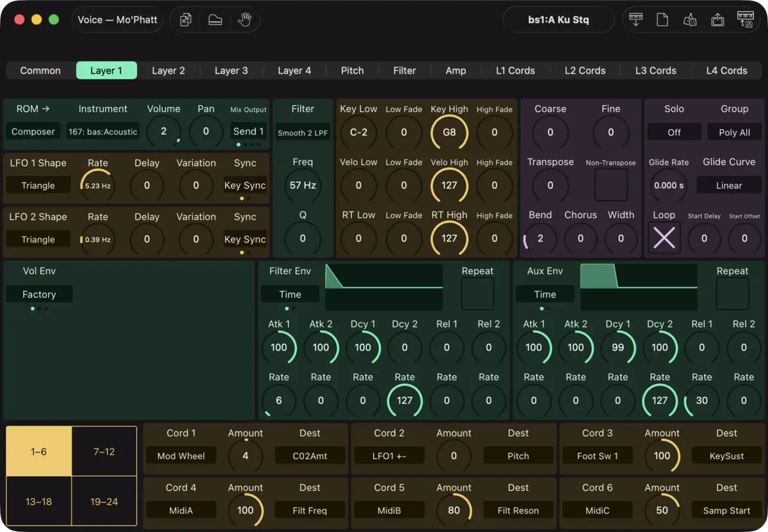This screenshot has height=532, width=768.
Task: Click the Glide Rate knob at 0.000 s
Action: 669,186
